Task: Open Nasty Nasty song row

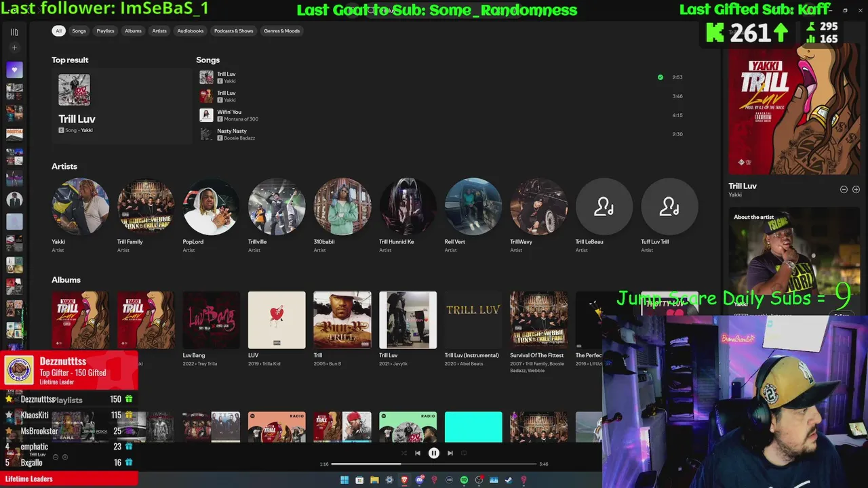Action: tap(441, 134)
